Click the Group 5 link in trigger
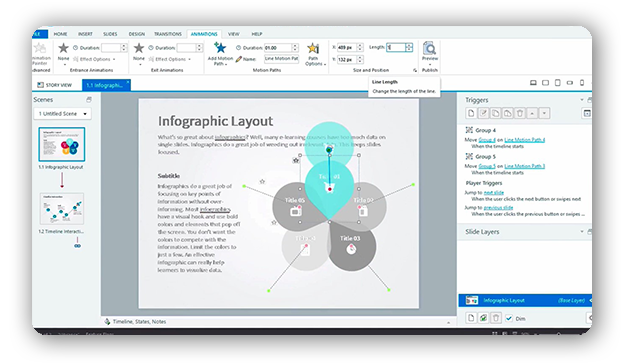626x363 pixels. click(x=487, y=166)
